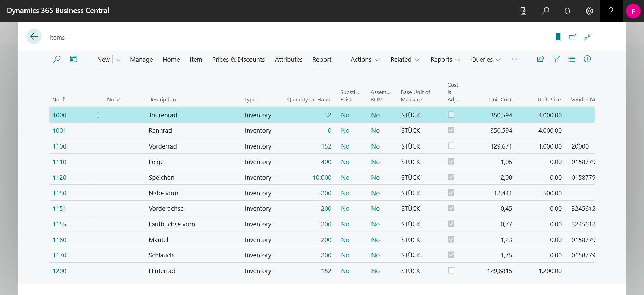Drill down quantity 152 for Hinterrad
This screenshot has height=295, width=644.
pos(326,271)
